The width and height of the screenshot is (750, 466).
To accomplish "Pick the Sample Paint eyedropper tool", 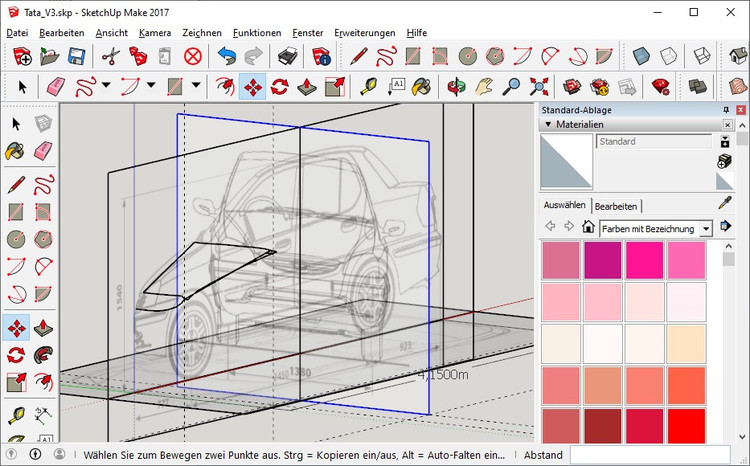I will [x=725, y=203].
